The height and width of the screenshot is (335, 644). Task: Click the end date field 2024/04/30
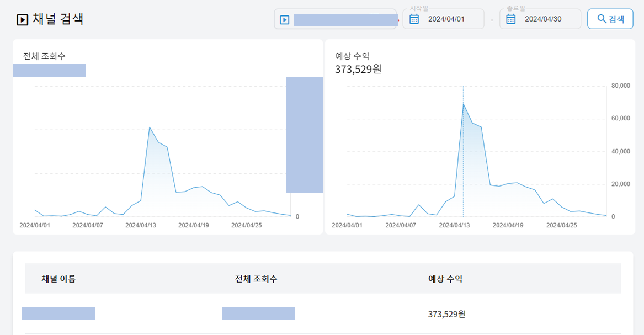(x=540, y=19)
